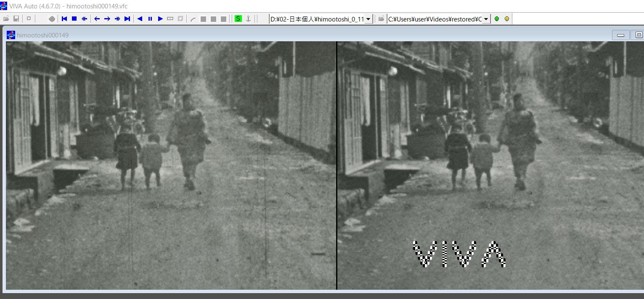The height and width of the screenshot is (299, 644).
Task: Open the output folder browse icon
Action: pos(381,19)
